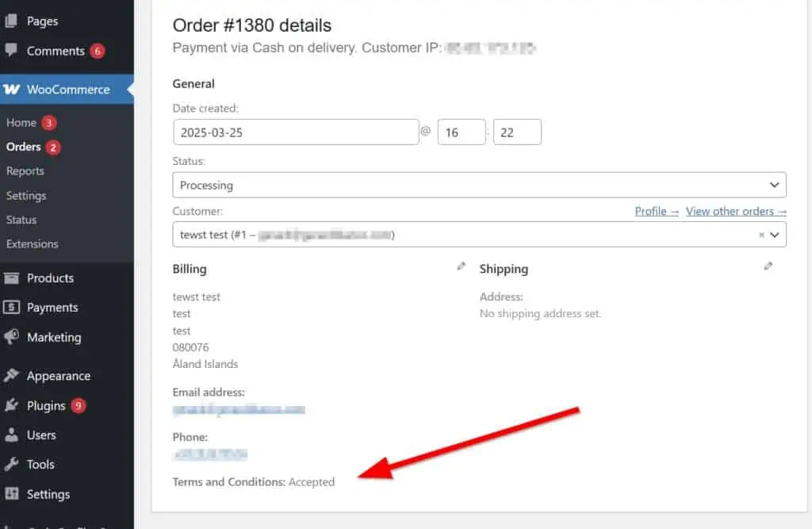Screen dimensions: 812x529
Task: Open the WooCommerce Extensions submenu item
Action: (32, 244)
